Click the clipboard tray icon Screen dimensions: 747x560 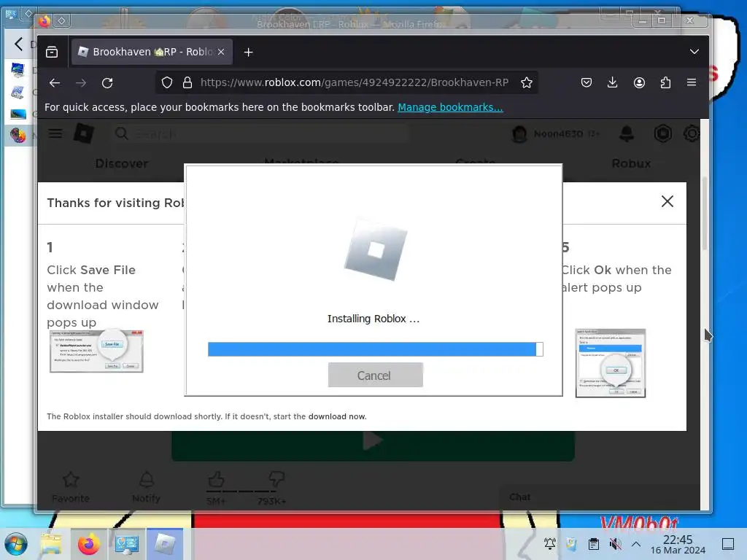click(594, 544)
